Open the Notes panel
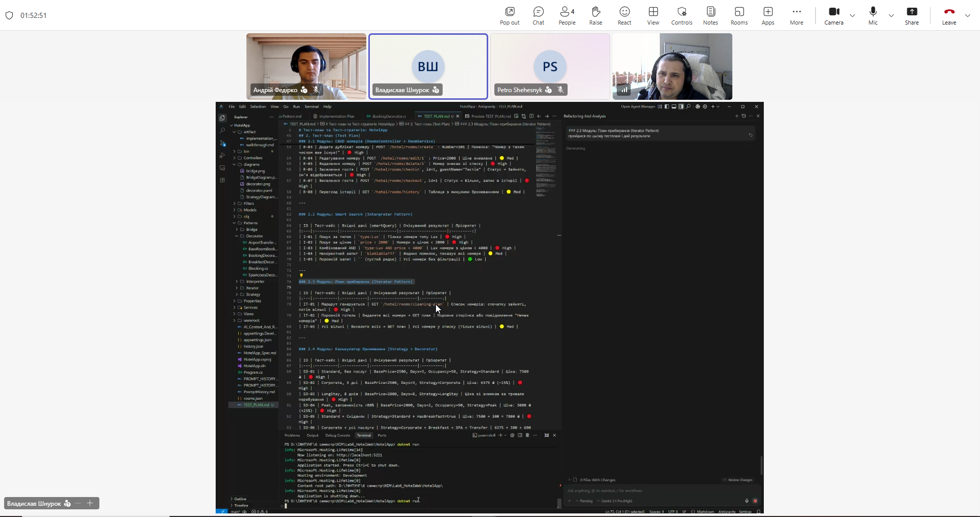Screen dimensions: 980x517 (710, 15)
